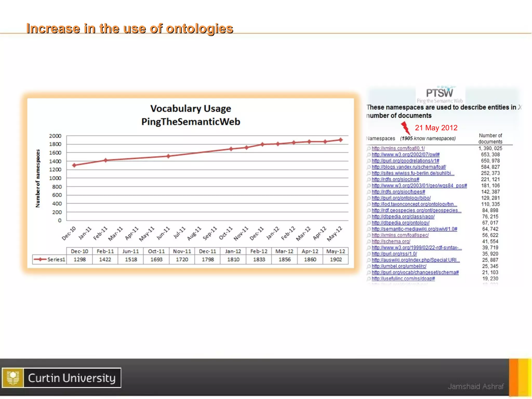Click the magnifier icon beside rdfs.org/sioc/ns#
Screen dimensions: 532x399
click(369, 180)
